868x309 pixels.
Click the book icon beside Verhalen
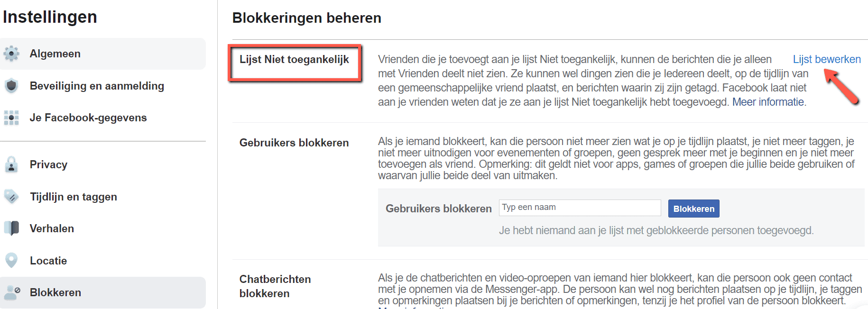coord(11,228)
